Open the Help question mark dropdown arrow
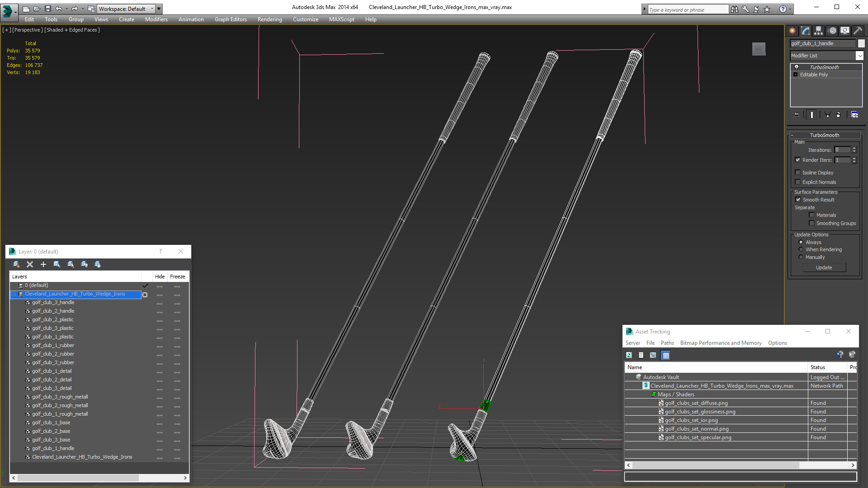 click(790, 9)
